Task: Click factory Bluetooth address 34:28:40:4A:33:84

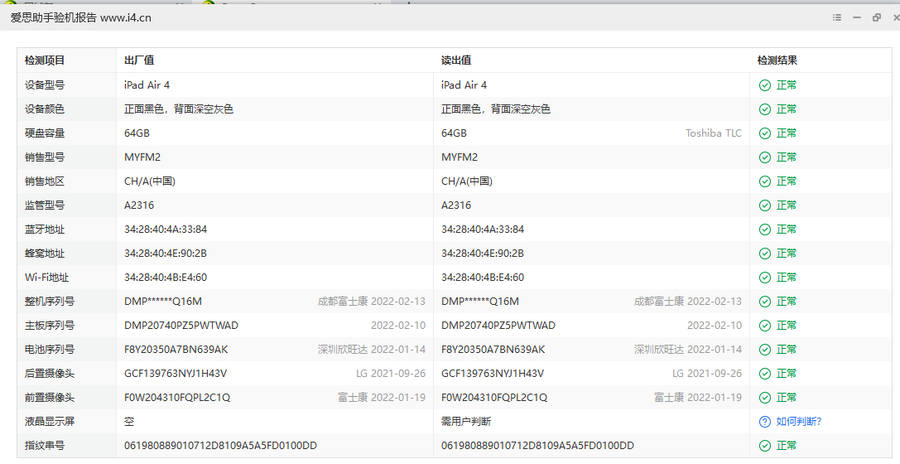Action: [x=165, y=230]
